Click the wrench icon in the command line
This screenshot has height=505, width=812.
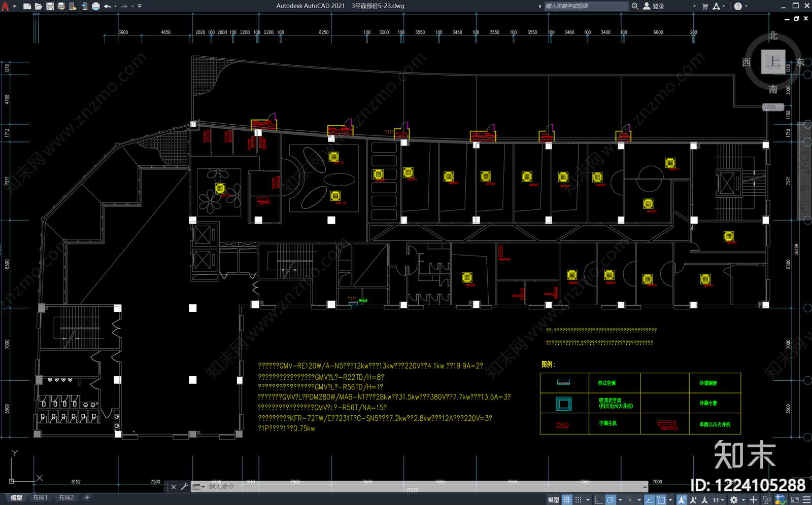click(x=184, y=487)
